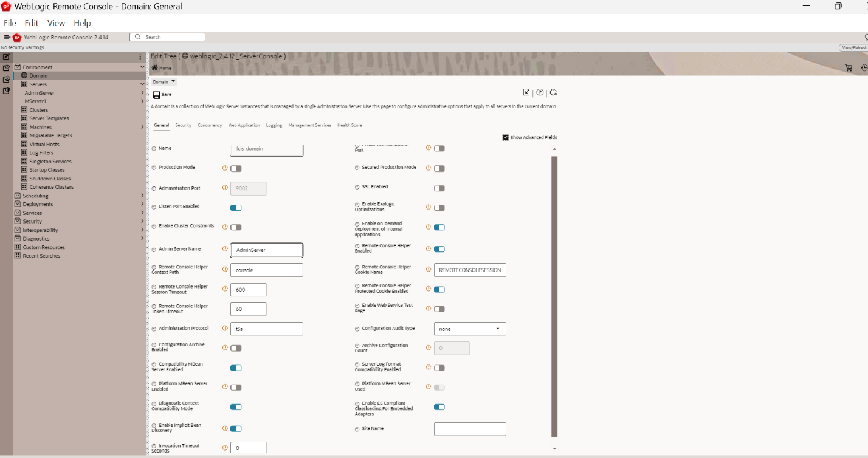The width and height of the screenshot is (868, 458).
Task: Click the Remote Console Helper Context Path field
Action: (266, 270)
